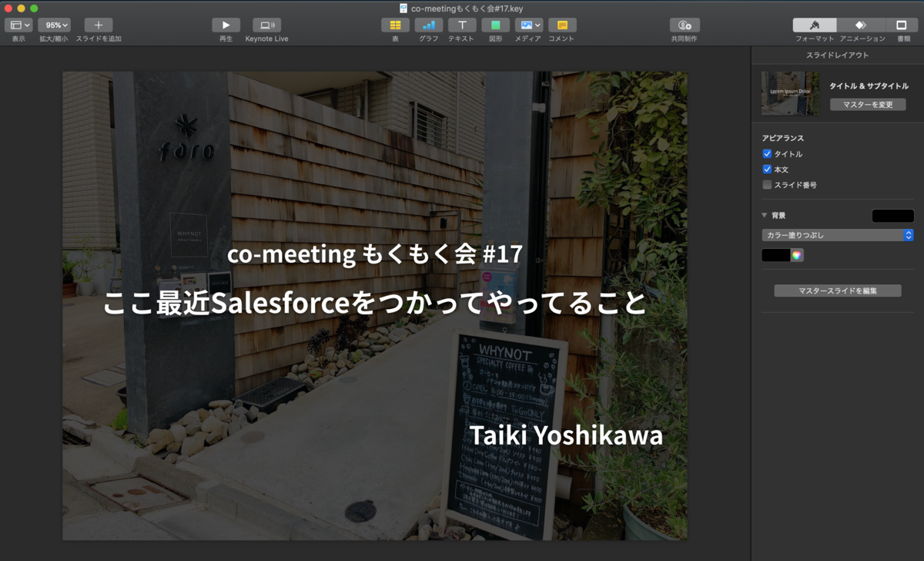Image resolution: width=924 pixels, height=561 pixels.
Task: Switch to the 書類 document tab
Action: (902, 25)
